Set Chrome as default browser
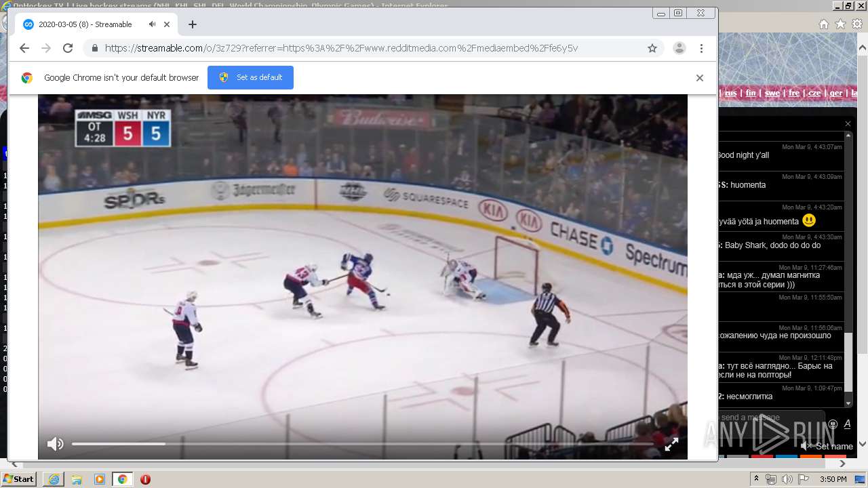Viewport: 868px width, 488px height. tap(250, 77)
